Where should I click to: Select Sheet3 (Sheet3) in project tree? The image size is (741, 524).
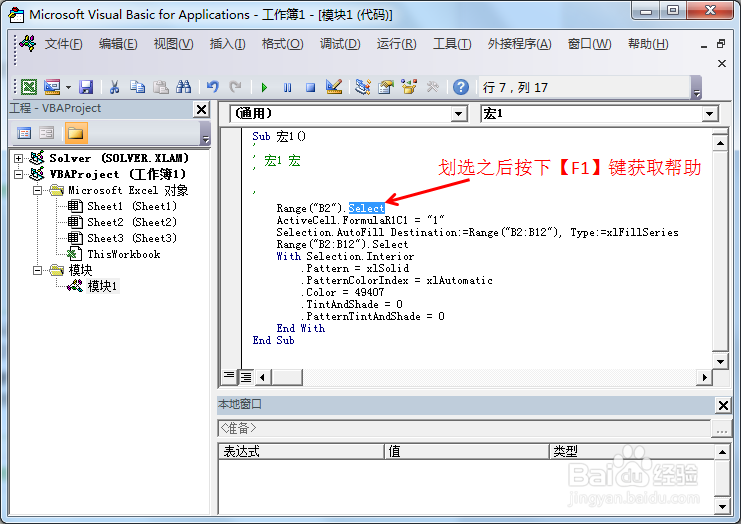click(x=132, y=239)
